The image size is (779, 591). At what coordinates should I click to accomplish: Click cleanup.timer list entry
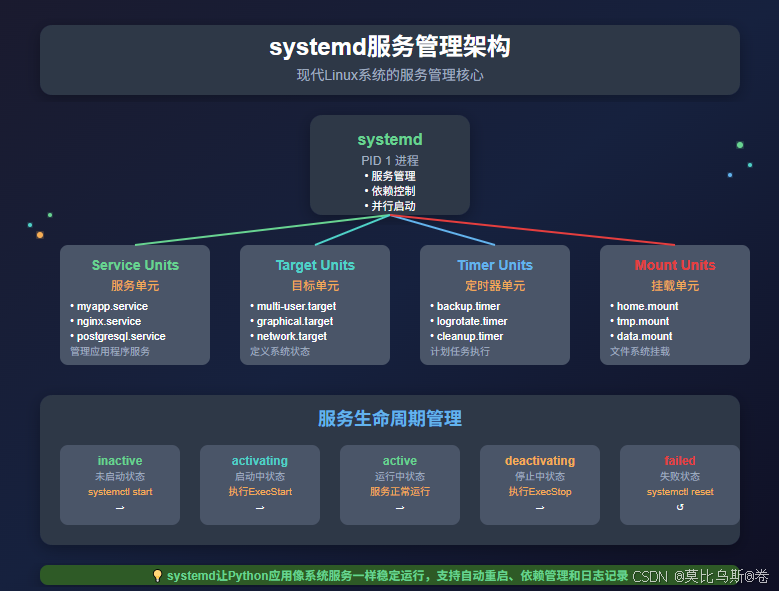(x=467, y=336)
